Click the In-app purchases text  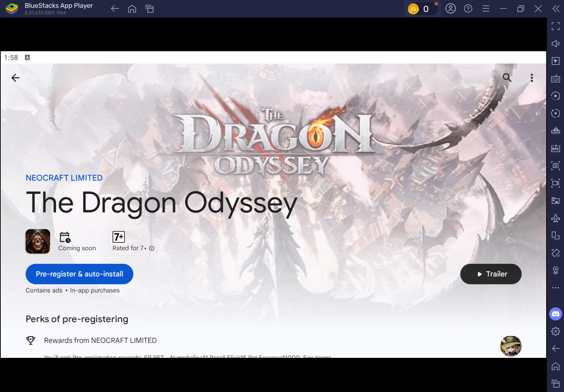[95, 290]
